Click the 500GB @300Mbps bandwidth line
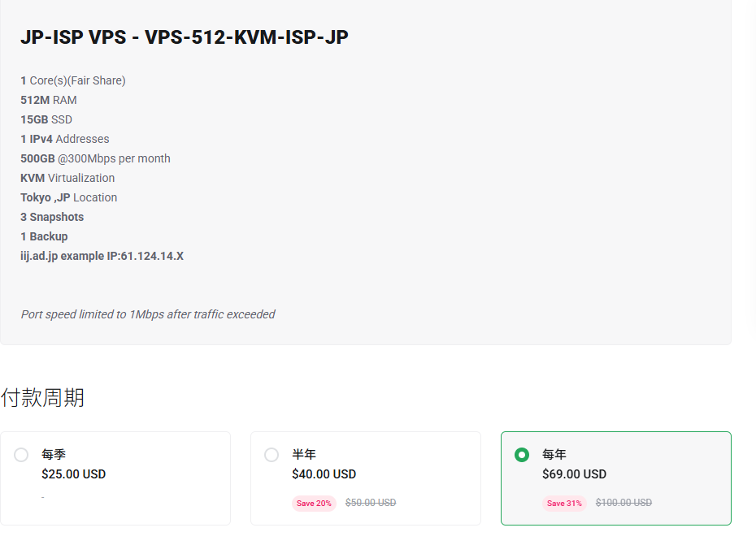The height and width of the screenshot is (545, 756). tap(95, 158)
